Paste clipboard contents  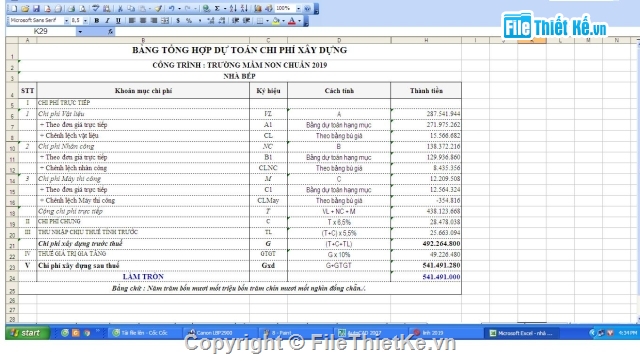142,9
